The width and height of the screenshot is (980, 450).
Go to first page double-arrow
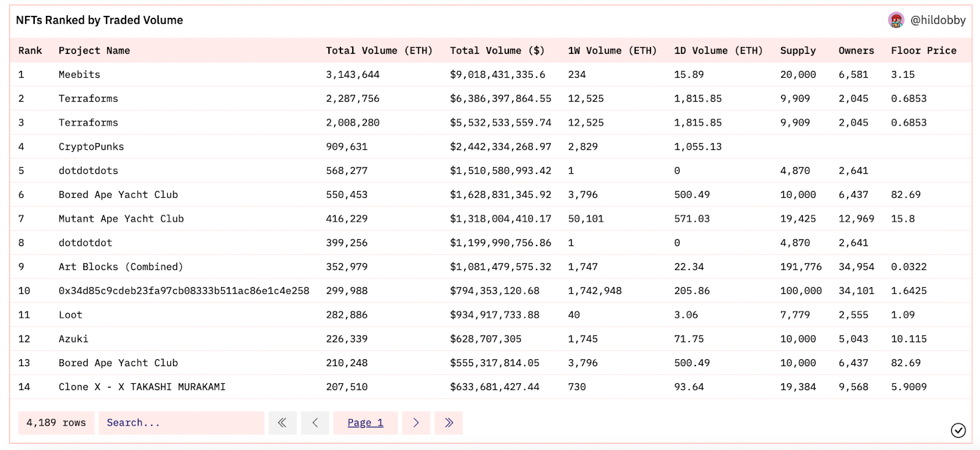282,422
